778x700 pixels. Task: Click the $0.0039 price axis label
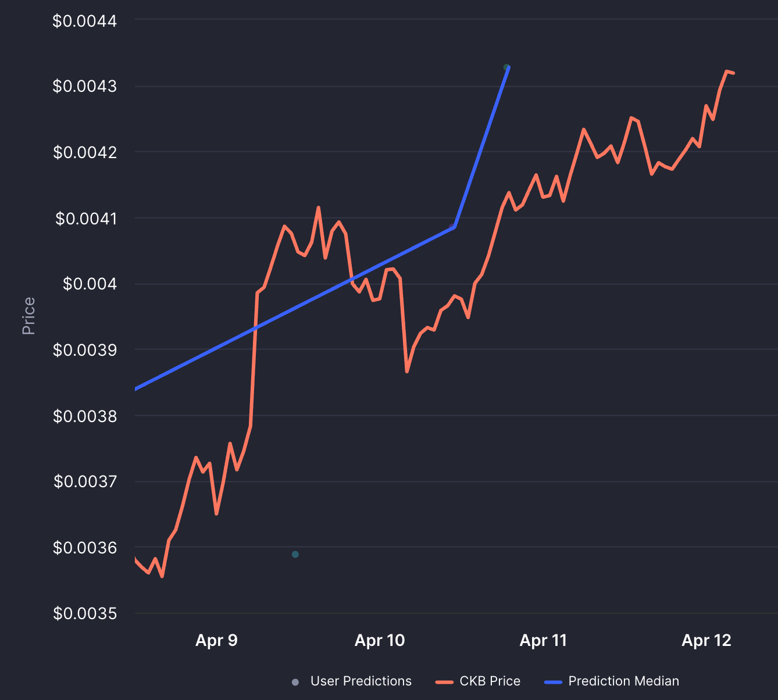[85, 350]
